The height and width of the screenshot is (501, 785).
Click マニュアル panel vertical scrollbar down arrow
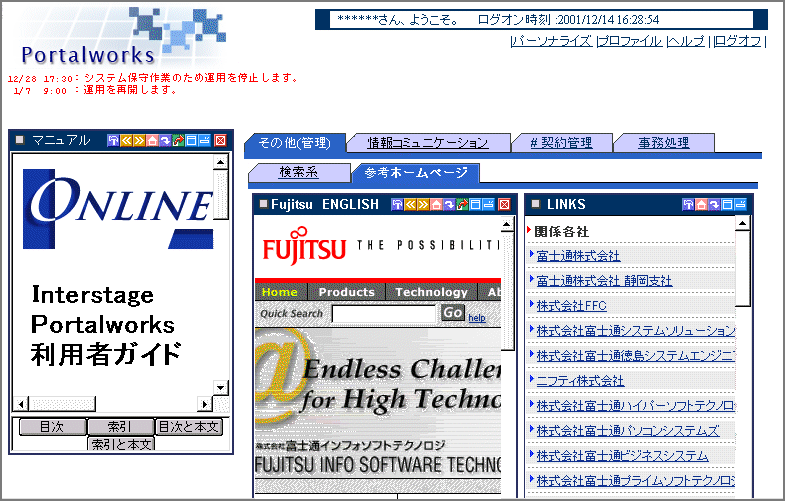(x=221, y=387)
